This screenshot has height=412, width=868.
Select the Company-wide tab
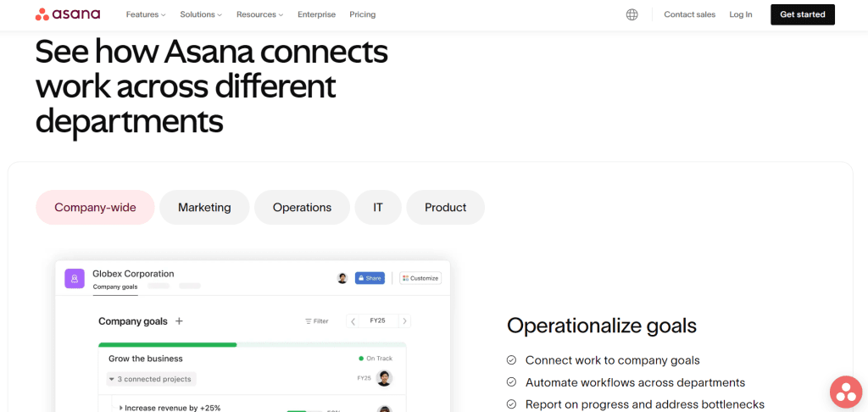(x=95, y=208)
